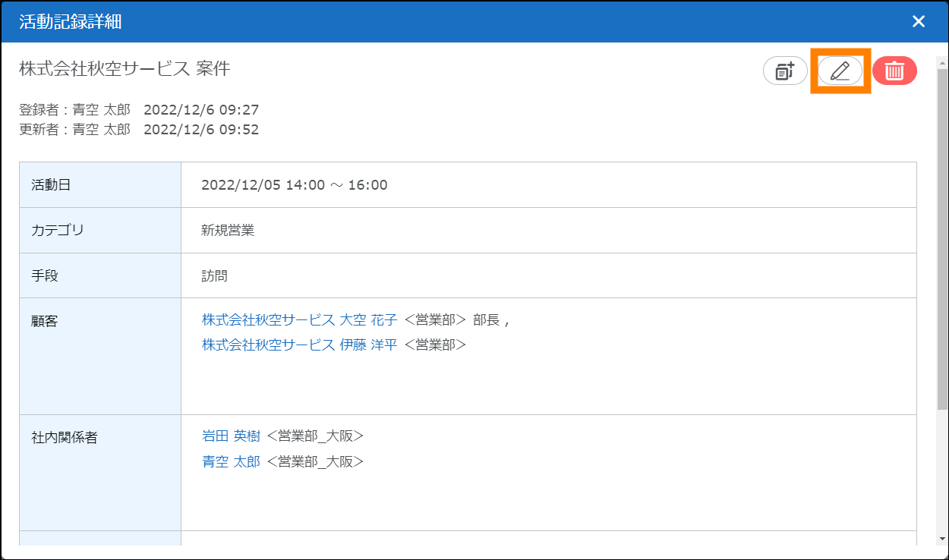Click the 新規営業 category value
The width and height of the screenshot is (949, 560).
click(x=228, y=231)
